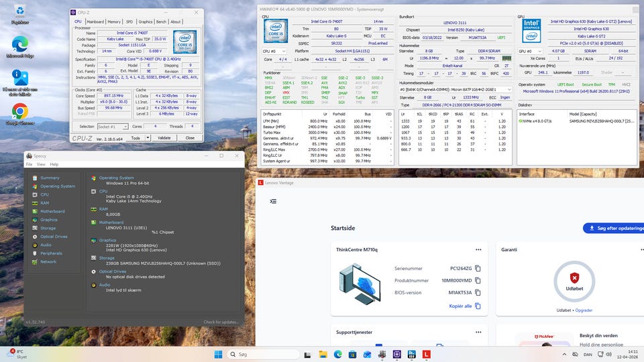This screenshot has width=644, height=362.
Task: Toggle the Lenovo Vantage navigation menu icon
Action: [x=273, y=201]
